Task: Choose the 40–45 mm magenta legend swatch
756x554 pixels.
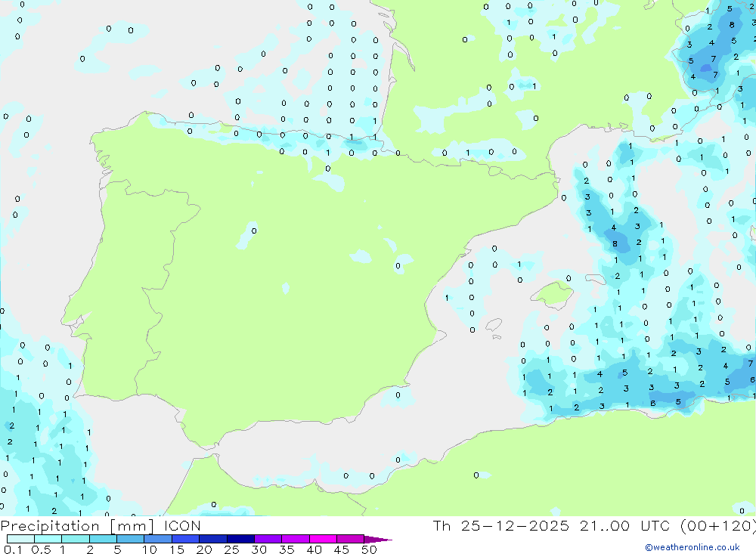Action: 323,539
